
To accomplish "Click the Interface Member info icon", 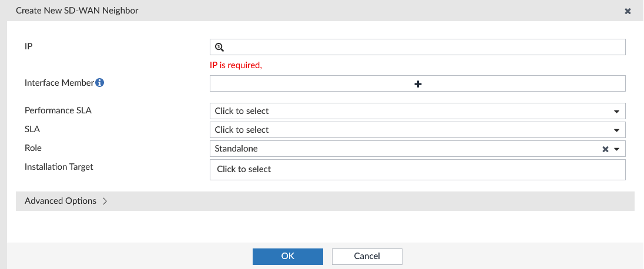I will pos(100,83).
